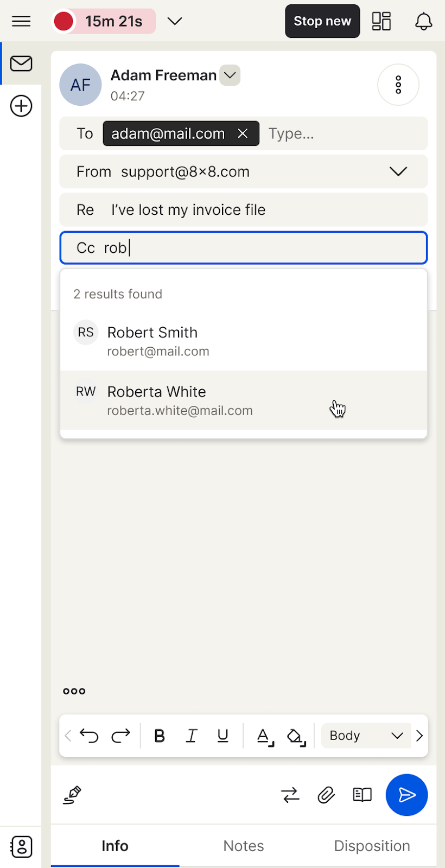Open the Body text style dropdown
Screen dimensions: 445x868
pyautogui.click(x=366, y=736)
